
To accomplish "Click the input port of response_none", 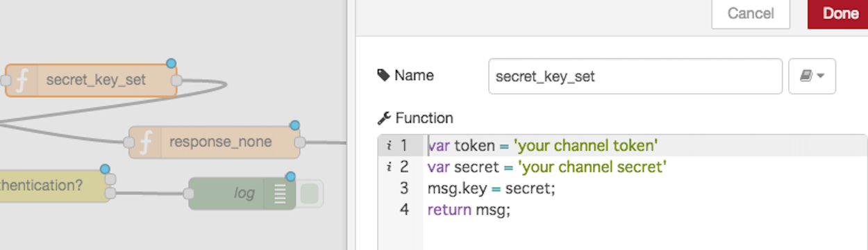I will coord(128,143).
